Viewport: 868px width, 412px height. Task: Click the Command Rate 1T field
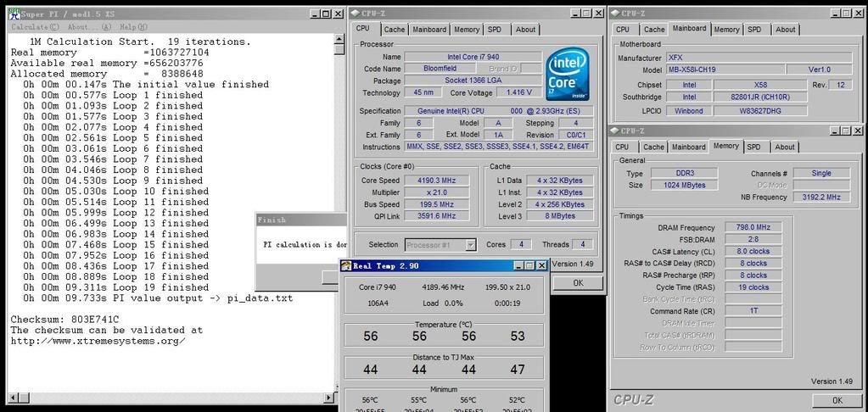coord(753,311)
